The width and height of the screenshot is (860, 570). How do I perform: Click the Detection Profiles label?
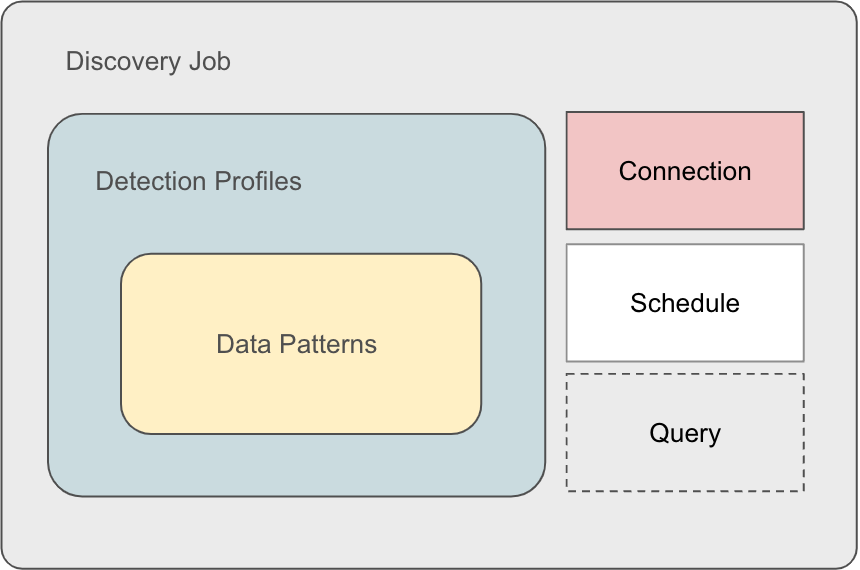tap(198, 181)
